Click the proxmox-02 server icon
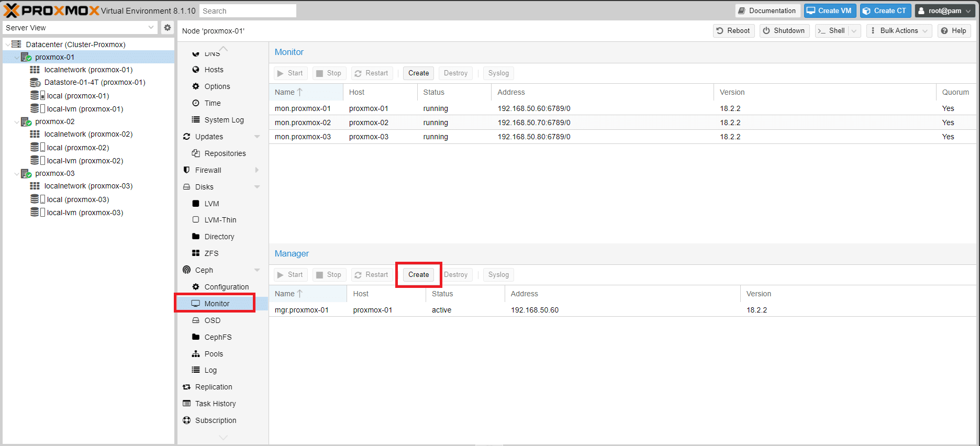Viewport: 980px width, 446px height. 26,121
